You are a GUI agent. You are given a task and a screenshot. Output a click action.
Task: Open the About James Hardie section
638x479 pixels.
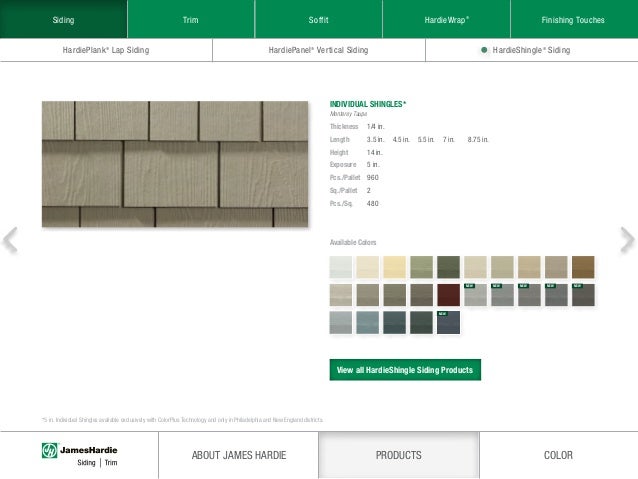(x=239, y=455)
